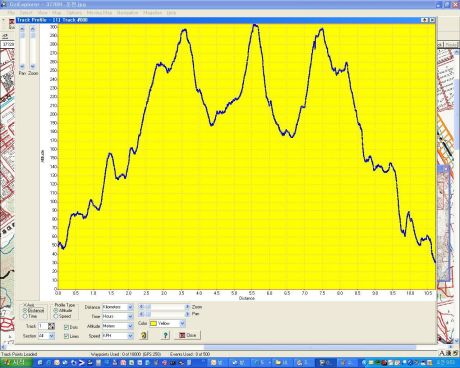
Task: Click the track picker icon beside Track field
Action: [51, 326]
